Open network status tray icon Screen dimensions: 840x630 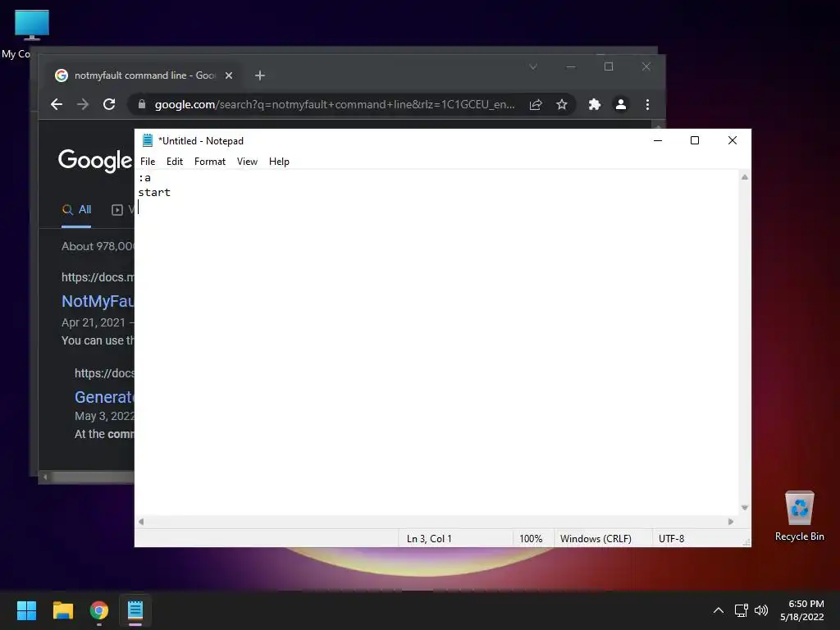coord(742,610)
